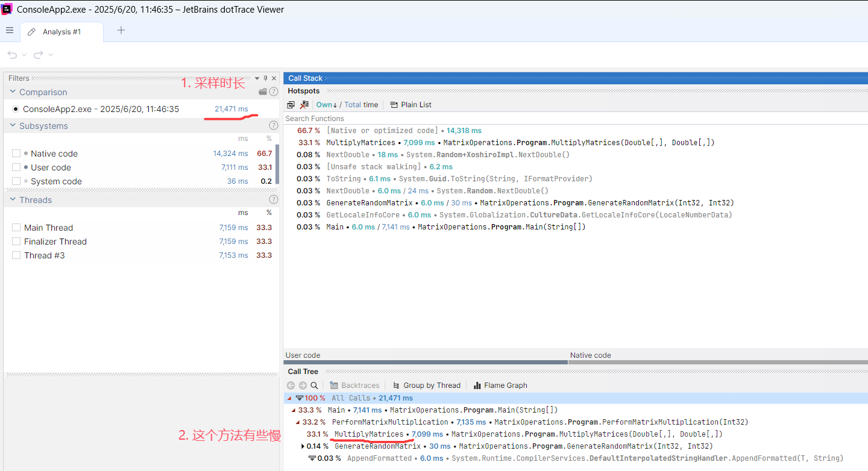Add a new analysis tab
Screen dimensions: 868x471
[x=121, y=31]
